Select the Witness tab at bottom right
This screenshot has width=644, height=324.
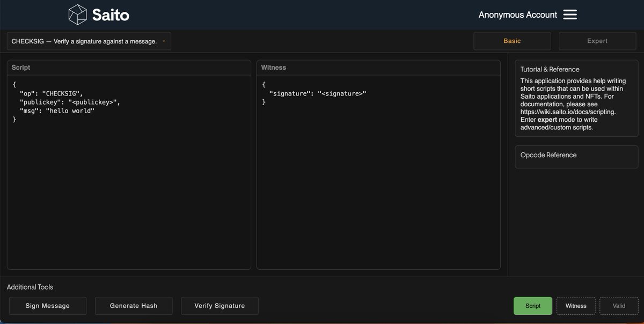tap(576, 306)
